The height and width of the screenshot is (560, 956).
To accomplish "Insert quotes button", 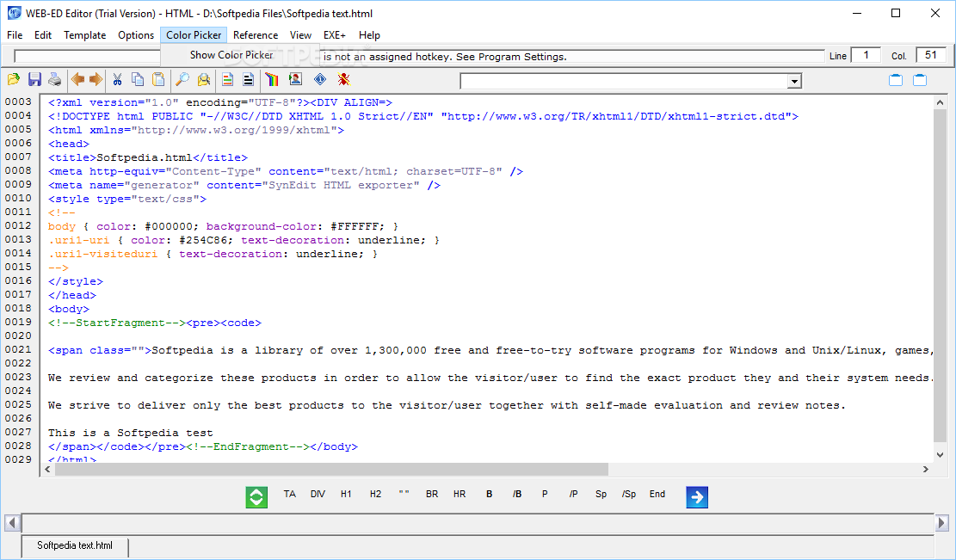I will [x=404, y=494].
